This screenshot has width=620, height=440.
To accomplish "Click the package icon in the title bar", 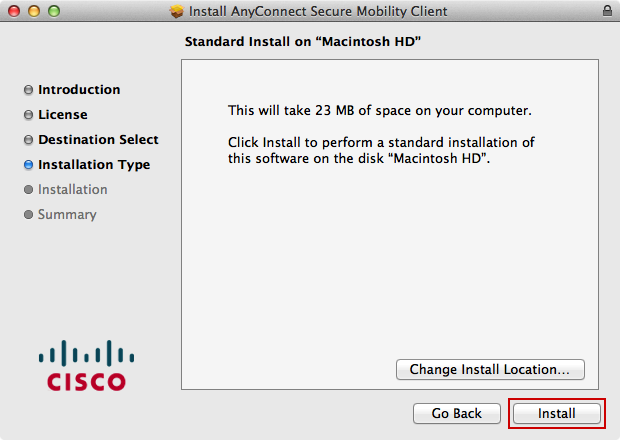I will 178,11.
